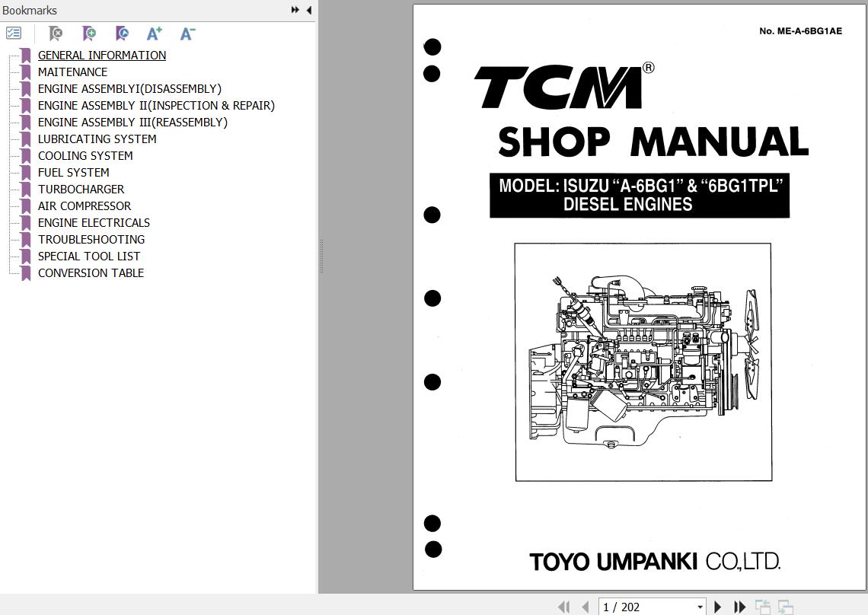Decrease bookmark text size with A-

point(187,33)
